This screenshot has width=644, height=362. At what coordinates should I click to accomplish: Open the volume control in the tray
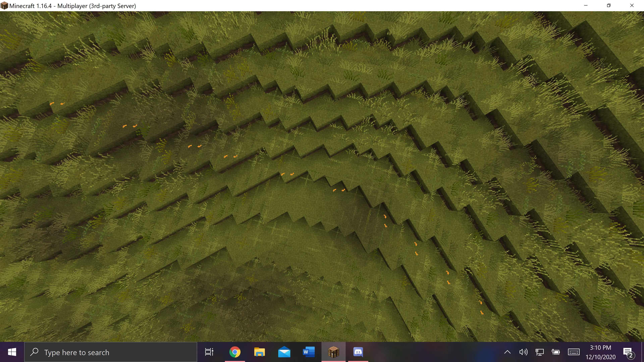click(523, 352)
